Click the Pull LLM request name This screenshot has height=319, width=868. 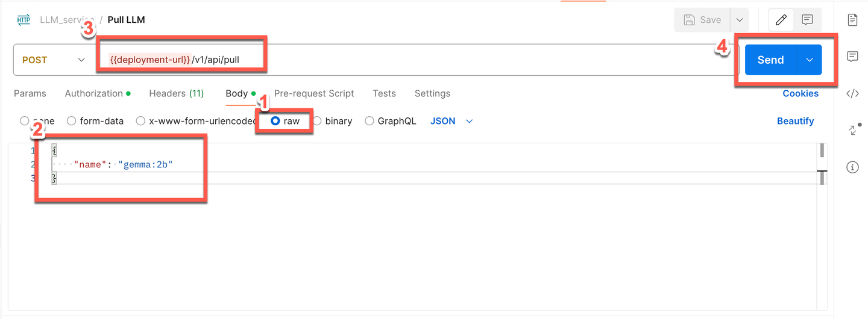[x=126, y=20]
